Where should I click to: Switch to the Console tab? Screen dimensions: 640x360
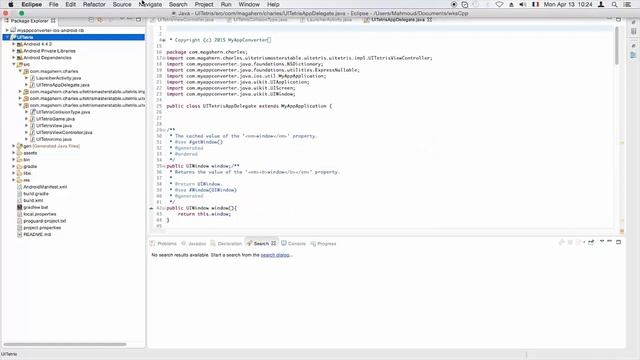(293, 244)
